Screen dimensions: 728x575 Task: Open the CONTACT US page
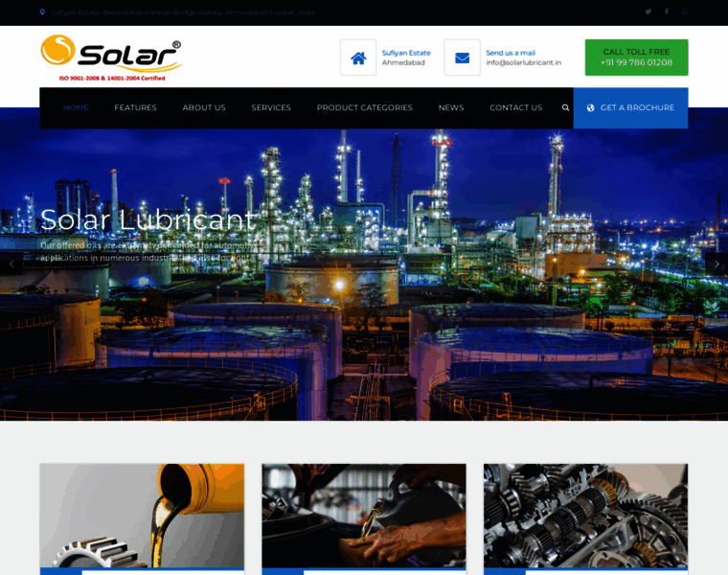click(515, 107)
